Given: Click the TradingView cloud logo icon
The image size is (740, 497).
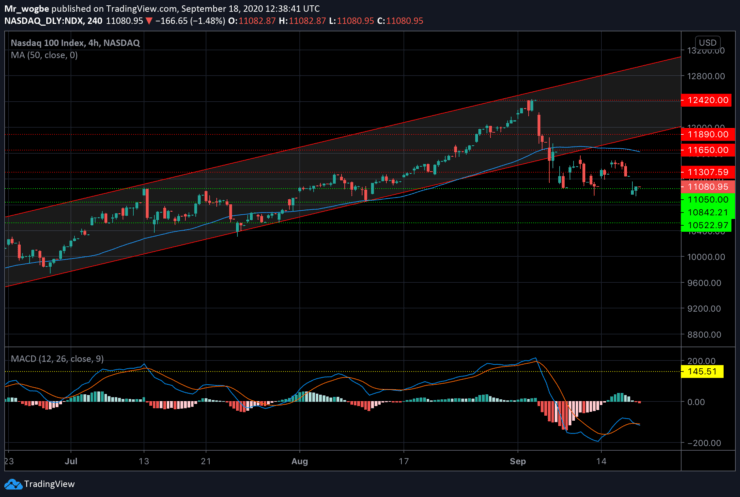Looking at the screenshot, I should coord(13,484).
